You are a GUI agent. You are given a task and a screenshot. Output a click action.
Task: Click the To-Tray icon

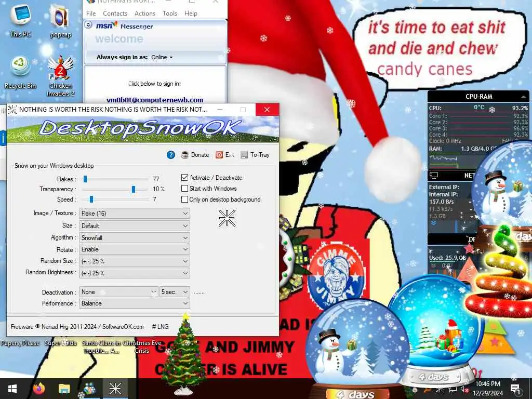tap(244, 155)
